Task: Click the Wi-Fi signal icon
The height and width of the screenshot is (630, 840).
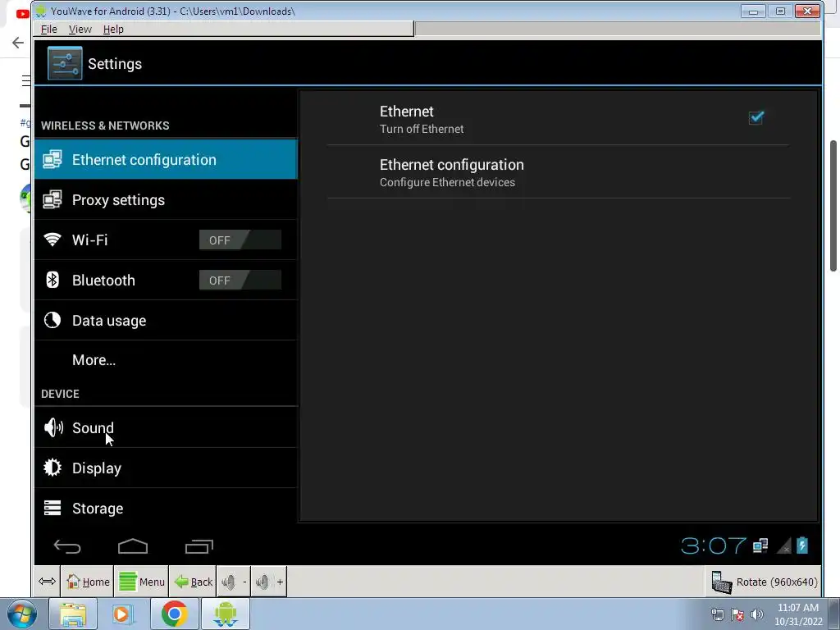Action: click(52, 240)
